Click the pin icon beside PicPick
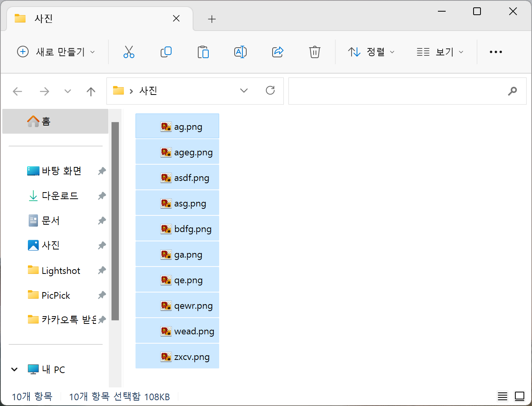The height and width of the screenshot is (406, 532). 102,295
